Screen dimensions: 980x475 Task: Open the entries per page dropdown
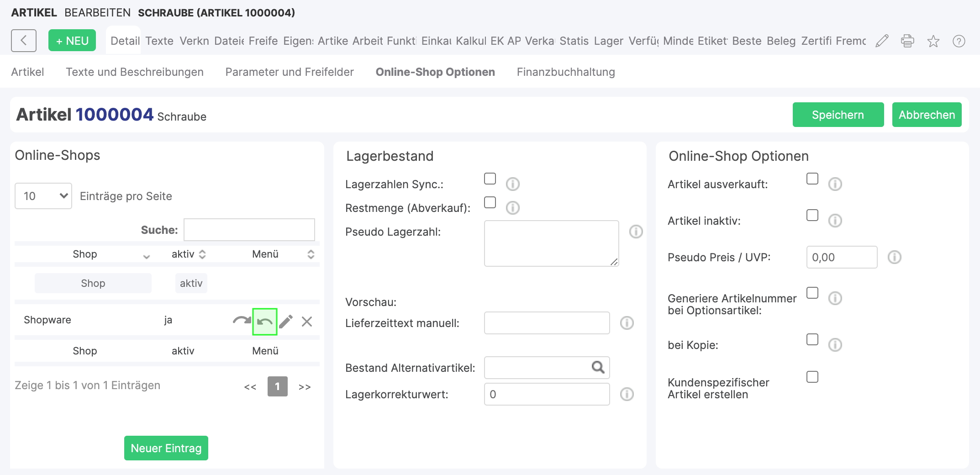tap(43, 196)
